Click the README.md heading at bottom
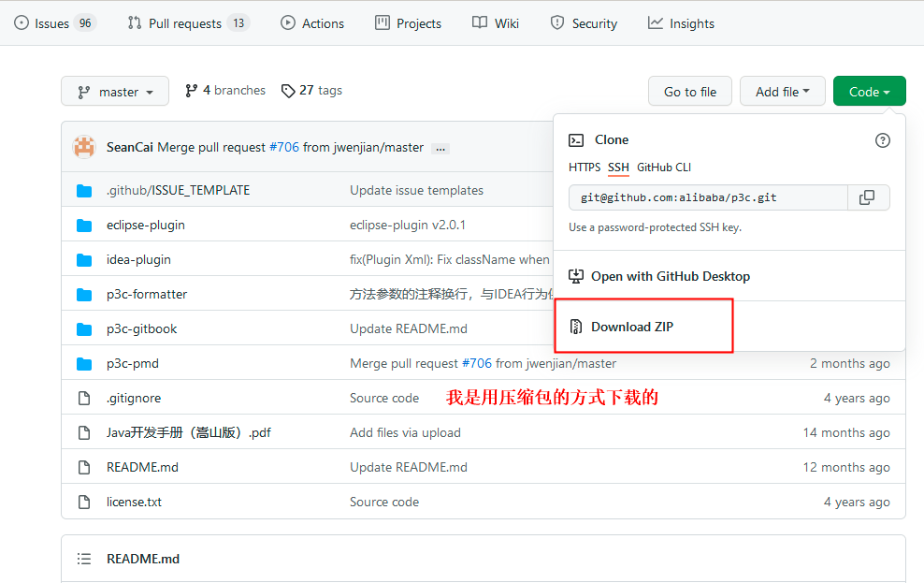The height and width of the screenshot is (583, 924). click(x=143, y=559)
